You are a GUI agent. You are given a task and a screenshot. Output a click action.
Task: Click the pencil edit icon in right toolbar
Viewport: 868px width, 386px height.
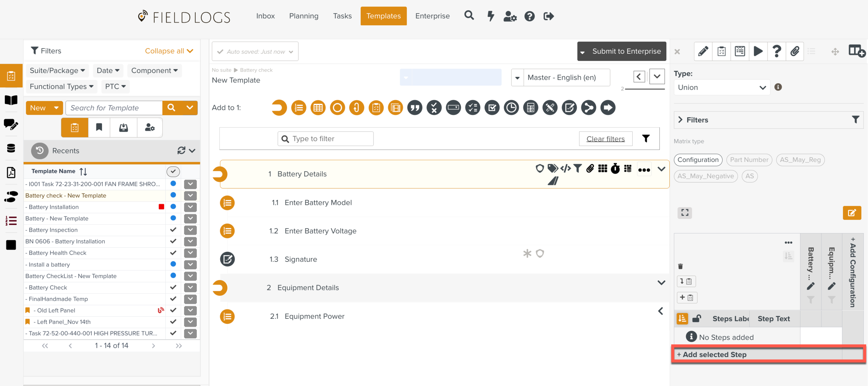[703, 51]
